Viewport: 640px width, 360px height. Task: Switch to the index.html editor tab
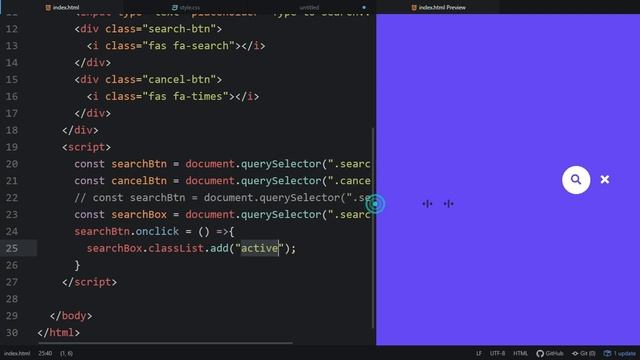pos(62,7)
